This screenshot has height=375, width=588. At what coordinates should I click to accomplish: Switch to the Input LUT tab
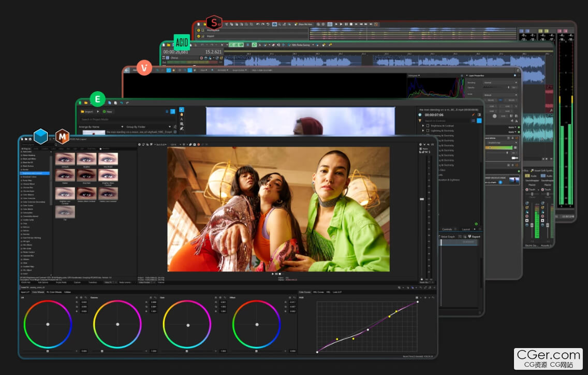[25, 292]
